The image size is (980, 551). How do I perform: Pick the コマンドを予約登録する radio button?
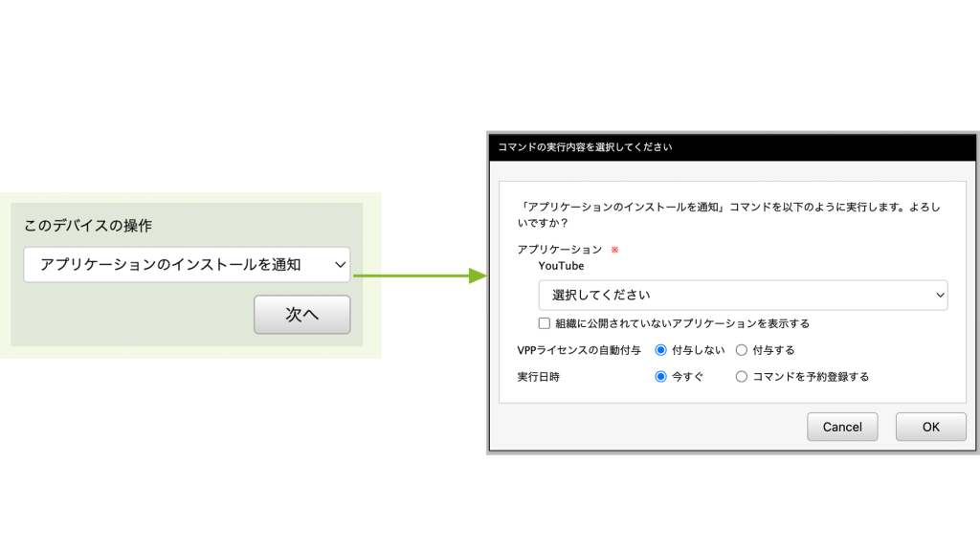click(x=741, y=377)
